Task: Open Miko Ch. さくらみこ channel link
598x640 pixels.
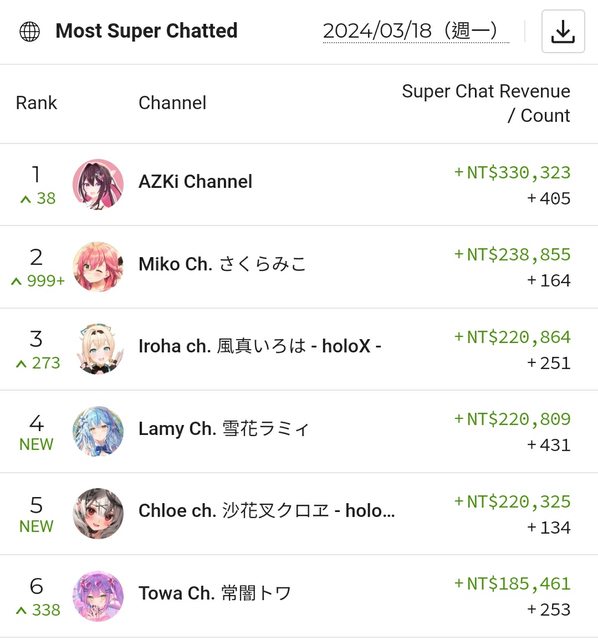Action: (x=222, y=264)
